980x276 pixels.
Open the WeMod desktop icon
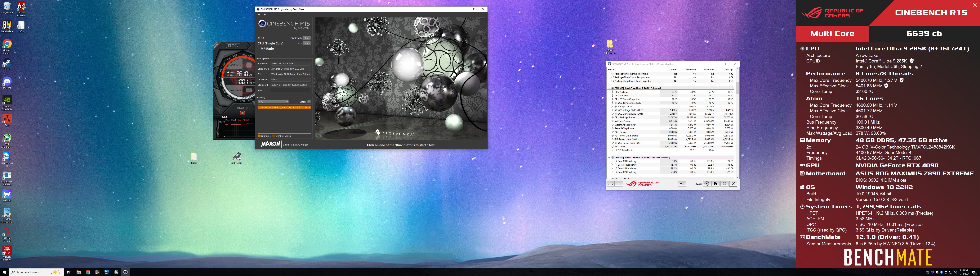[x=7, y=195]
